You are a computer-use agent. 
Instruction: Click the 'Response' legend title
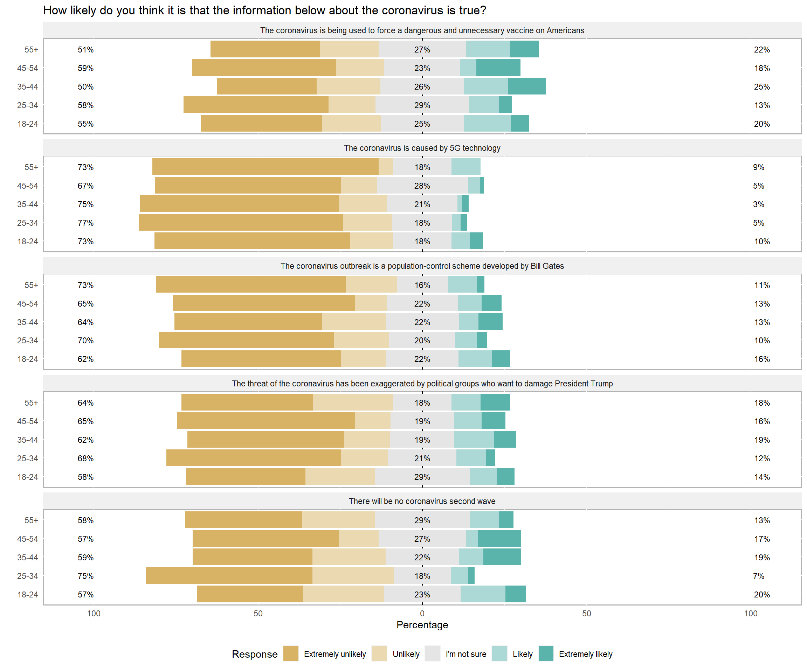click(254, 654)
